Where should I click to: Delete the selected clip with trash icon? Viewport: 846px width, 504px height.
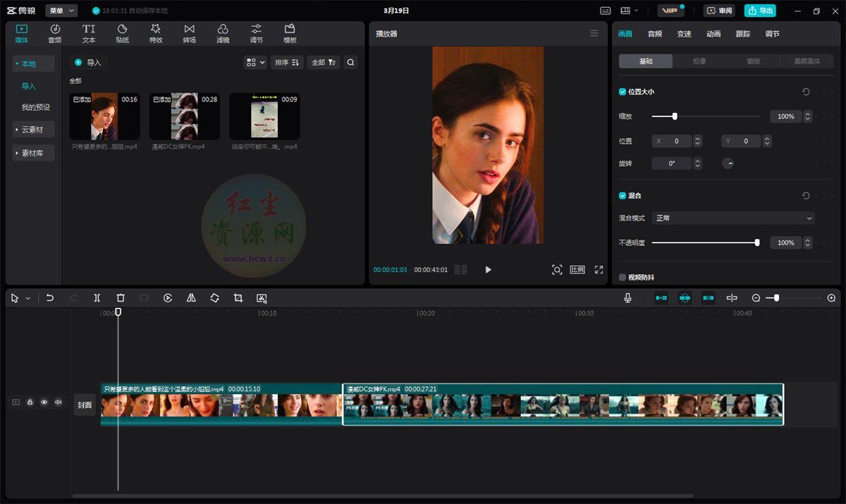click(x=121, y=298)
